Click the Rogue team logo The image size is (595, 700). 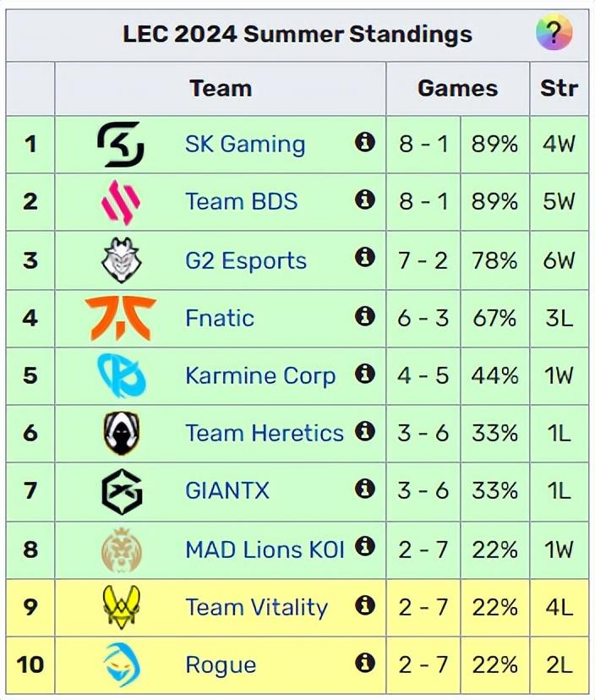(x=121, y=664)
